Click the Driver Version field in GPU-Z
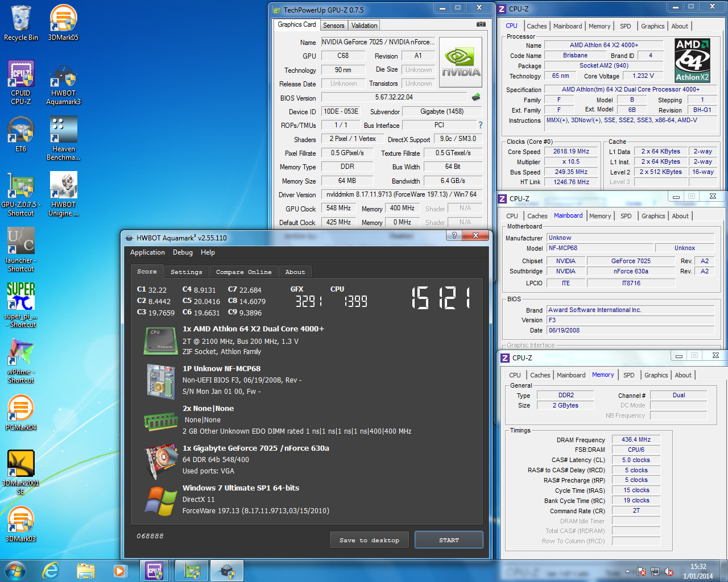 click(402, 194)
